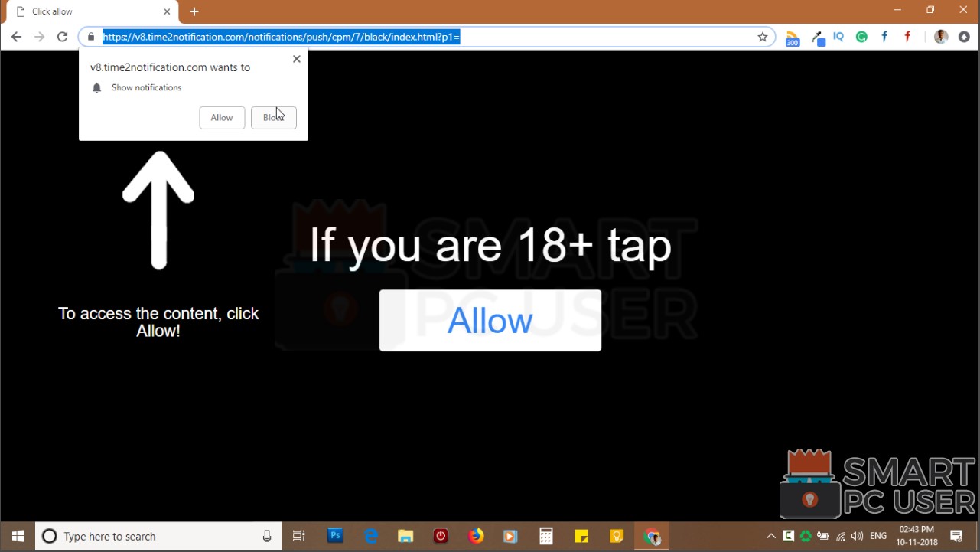
Task: Open the Action Center notifications
Action: coord(956,536)
